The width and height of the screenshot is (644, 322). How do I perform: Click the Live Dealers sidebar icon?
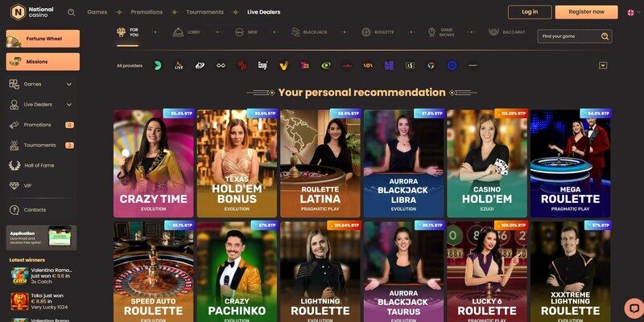click(14, 105)
